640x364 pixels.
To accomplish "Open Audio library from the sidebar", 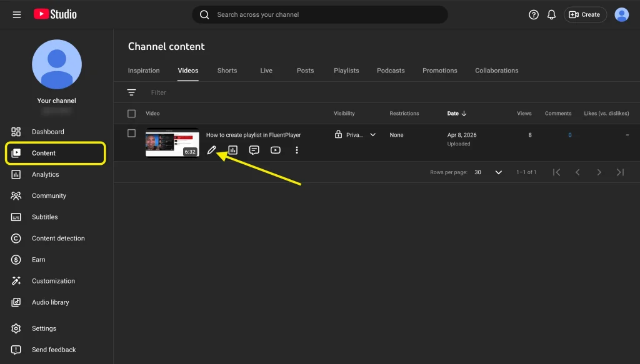I will [50, 302].
